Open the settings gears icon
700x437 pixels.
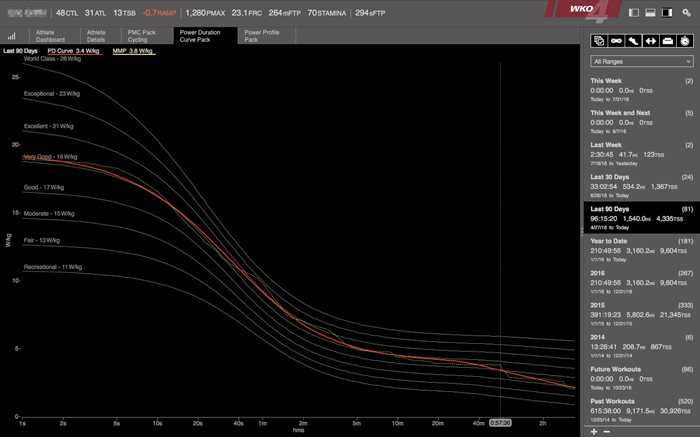[x=687, y=13]
